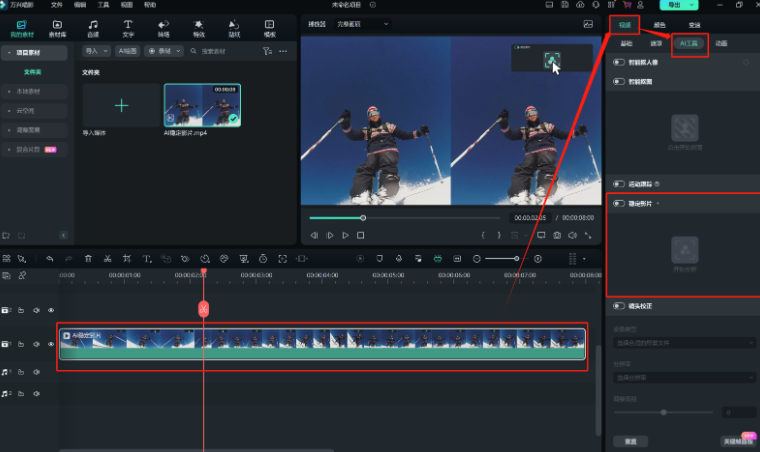Turn on the 镜头校正 lens correction switch

click(620, 308)
